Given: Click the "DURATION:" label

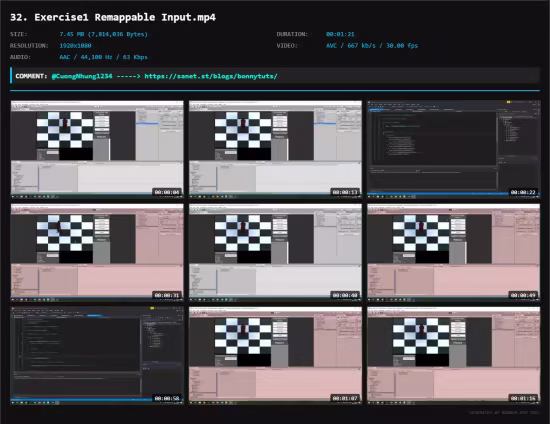Looking at the screenshot, I should click(292, 34).
